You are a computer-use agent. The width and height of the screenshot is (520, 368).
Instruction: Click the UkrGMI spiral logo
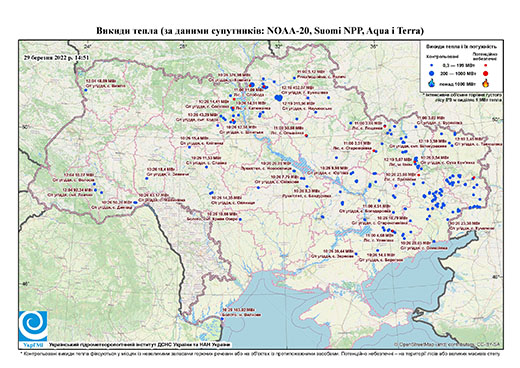pos(33,326)
